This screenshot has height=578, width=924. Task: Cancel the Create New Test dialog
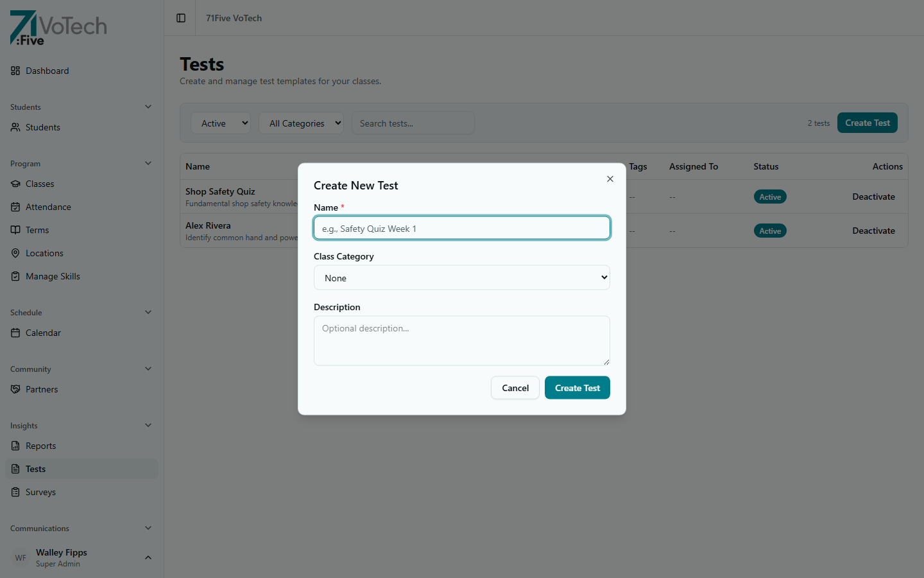(515, 387)
